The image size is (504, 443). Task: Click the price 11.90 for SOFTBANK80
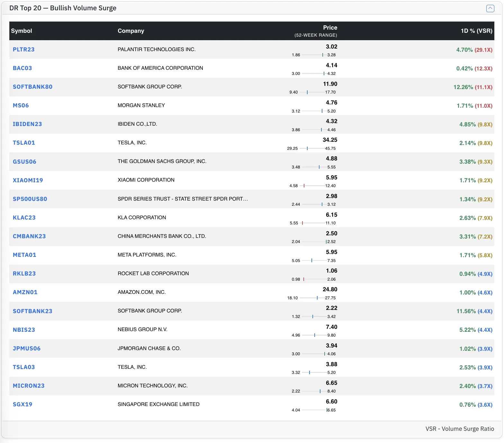tap(330, 84)
